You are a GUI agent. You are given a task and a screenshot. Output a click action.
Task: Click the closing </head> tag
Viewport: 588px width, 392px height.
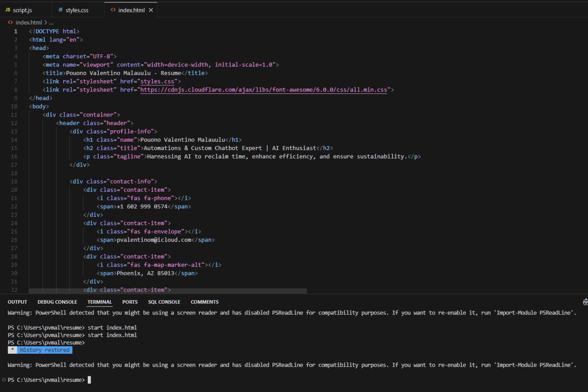(41, 98)
